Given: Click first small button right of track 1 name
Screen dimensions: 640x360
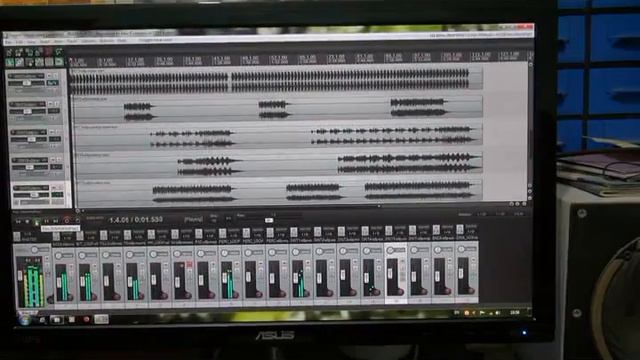Looking at the screenshot, I should [x=49, y=76].
